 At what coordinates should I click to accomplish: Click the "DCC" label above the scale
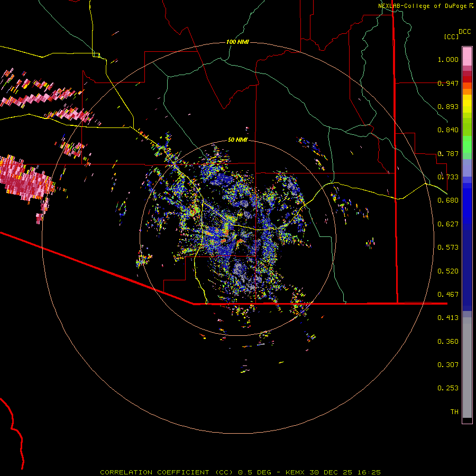pos(465,32)
